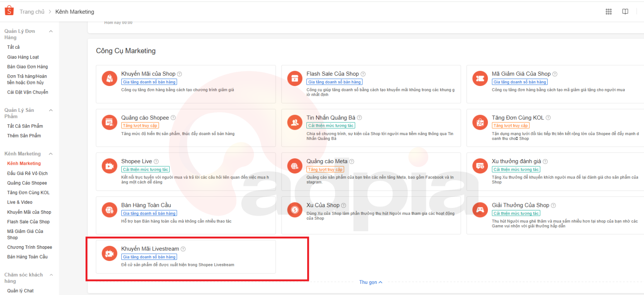Image resolution: width=644 pixels, height=295 pixels.
Task: Click help icon beside Tăng Đơn Cùng KOL title
Action: pos(548,118)
